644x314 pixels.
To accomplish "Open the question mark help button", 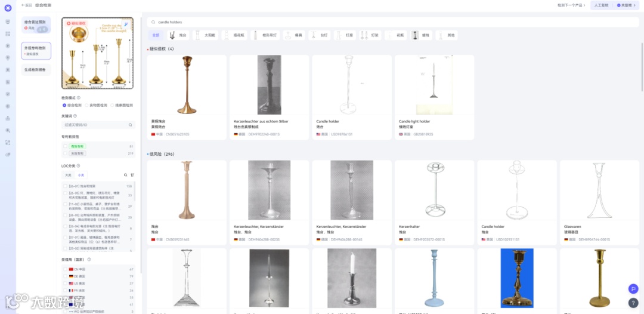I will [633, 303].
